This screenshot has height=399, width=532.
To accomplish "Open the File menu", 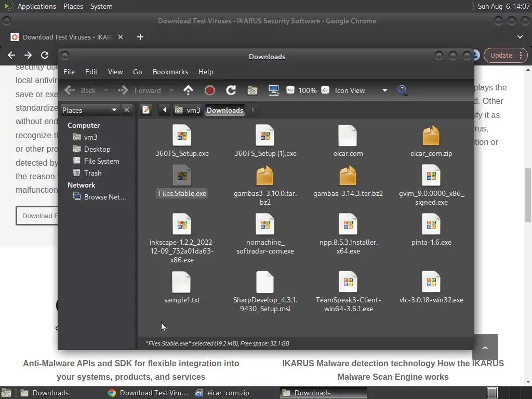I will click(x=69, y=72).
